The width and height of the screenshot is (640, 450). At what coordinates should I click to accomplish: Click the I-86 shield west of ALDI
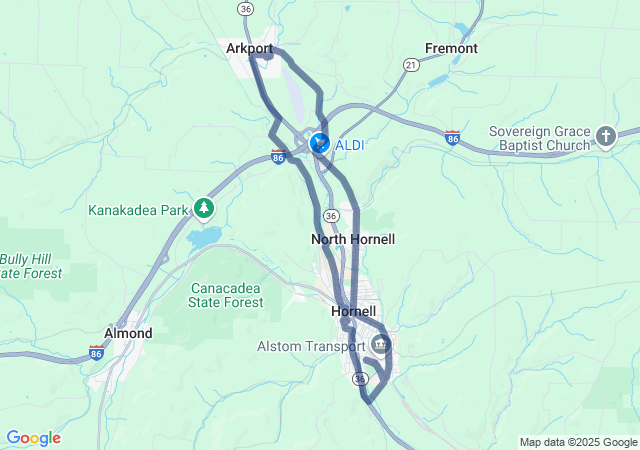click(x=278, y=157)
